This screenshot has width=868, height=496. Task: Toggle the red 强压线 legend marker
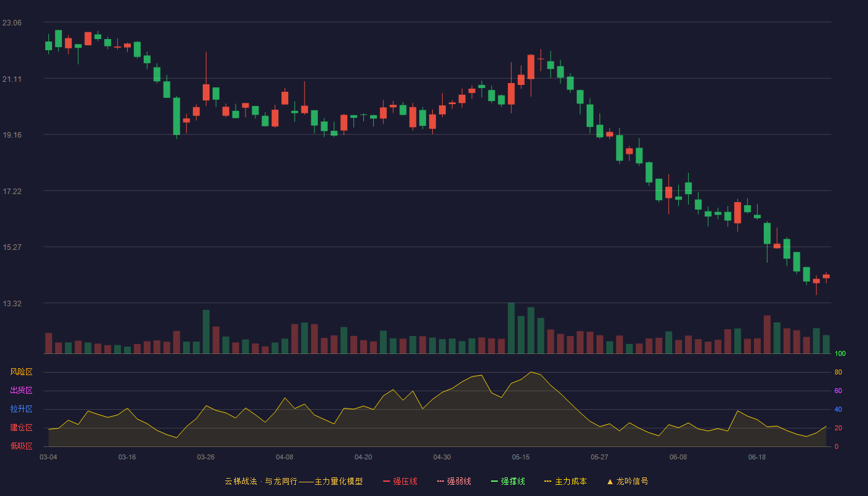pyautogui.click(x=387, y=481)
